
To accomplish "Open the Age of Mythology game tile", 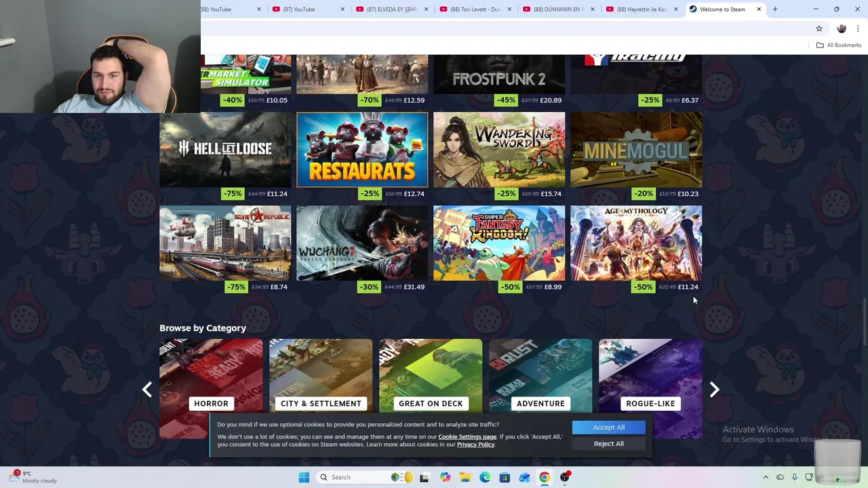I will pos(636,243).
